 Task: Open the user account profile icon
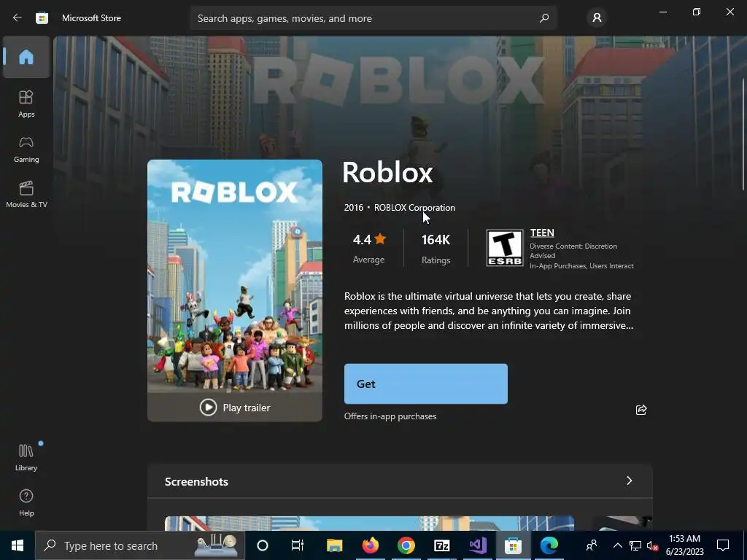click(x=597, y=18)
